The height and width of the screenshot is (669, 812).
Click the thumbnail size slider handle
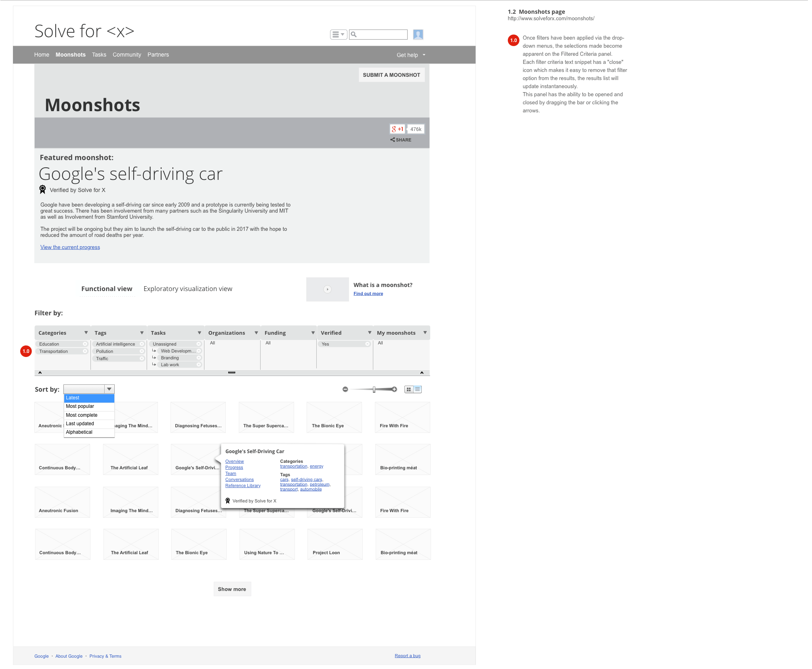point(374,389)
